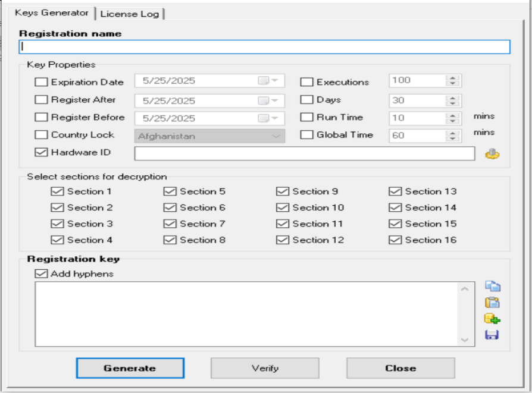Click the Verify button

click(x=265, y=368)
